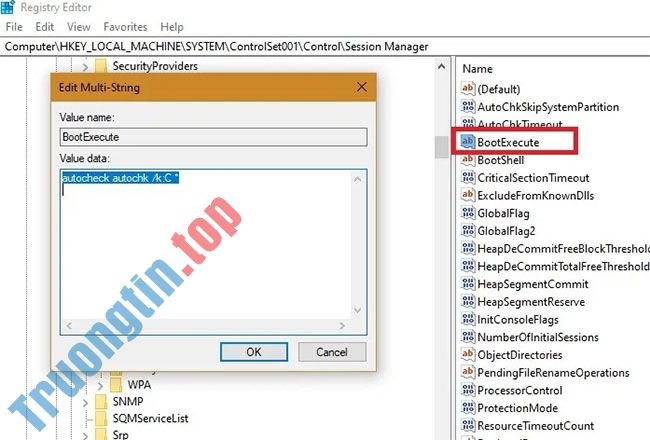
Task: Open the File menu
Action: click(x=14, y=27)
